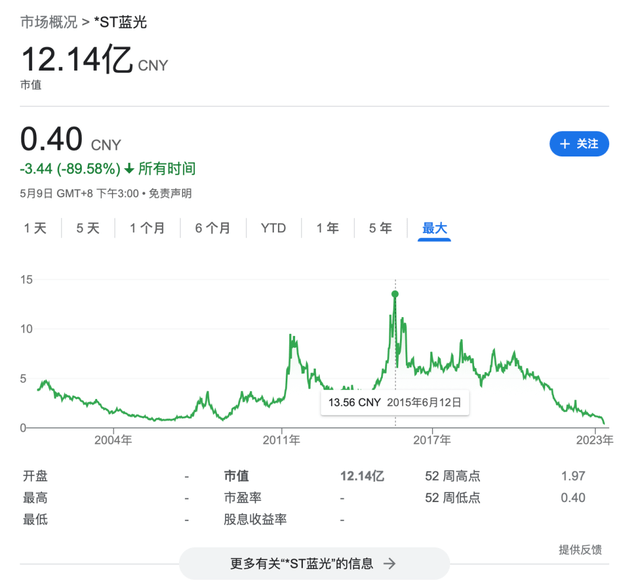Click the 最低 label
640x588 pixels.
(35, 519)
